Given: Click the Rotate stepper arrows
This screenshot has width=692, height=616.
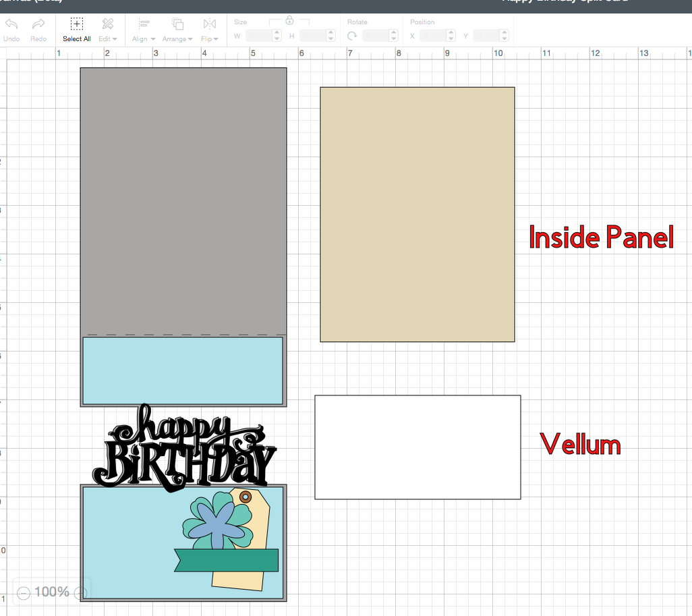Looking at the screenshot, I should (x=394, y=36).
